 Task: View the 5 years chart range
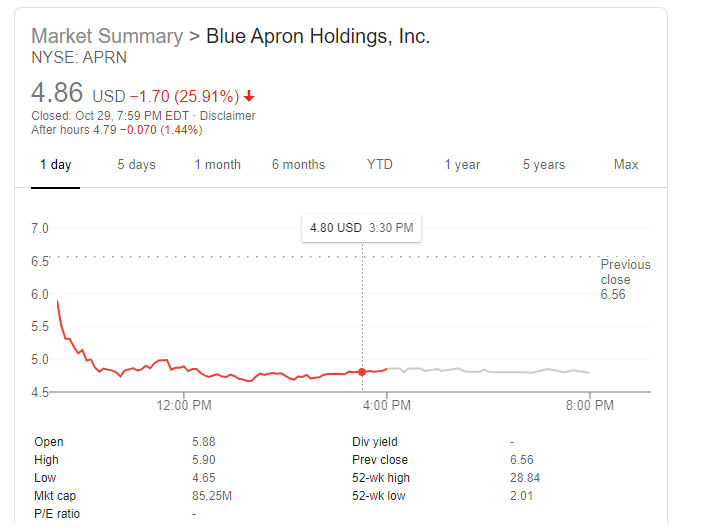click(x=543, y=165)
